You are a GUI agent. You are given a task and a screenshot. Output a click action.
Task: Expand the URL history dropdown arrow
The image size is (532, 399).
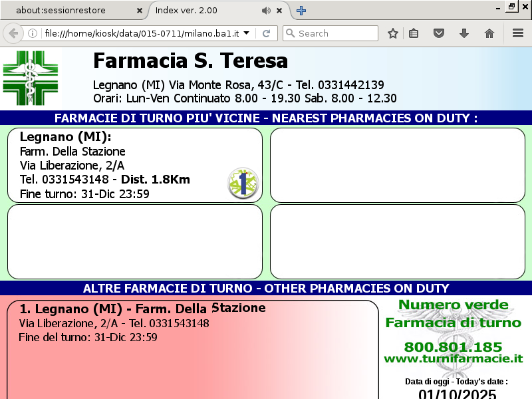pos(247,33)
